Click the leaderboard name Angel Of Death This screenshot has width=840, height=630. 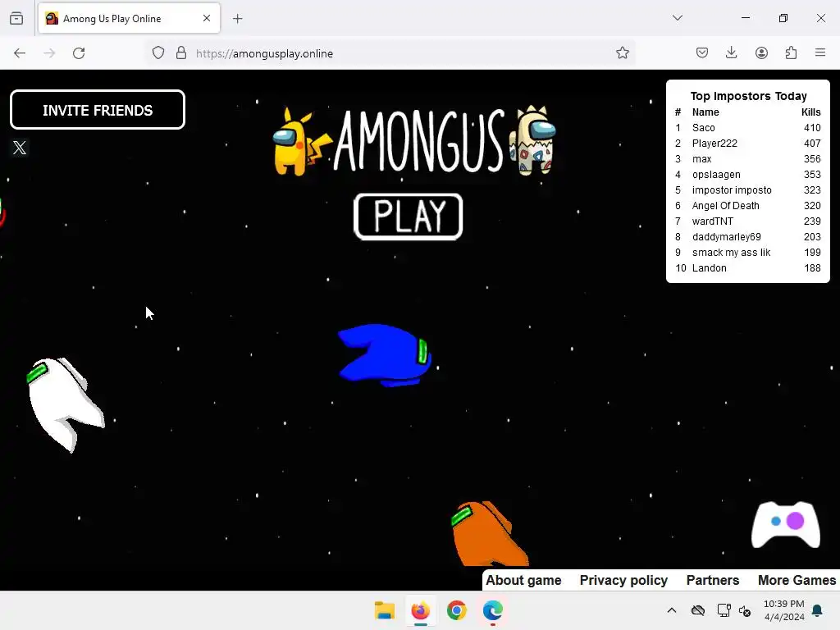pos(725,205)
